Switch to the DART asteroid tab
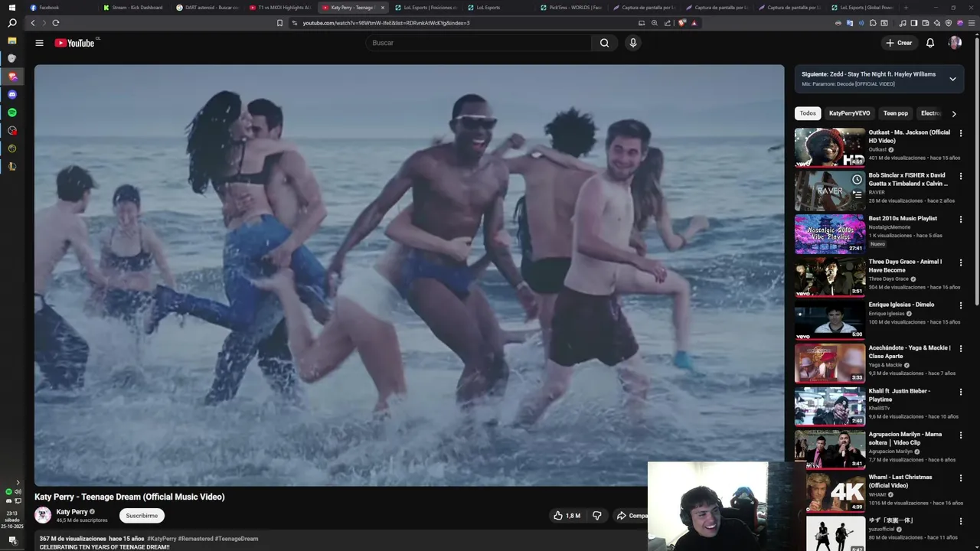Screen dimensions: 980x551 [207, 7]
